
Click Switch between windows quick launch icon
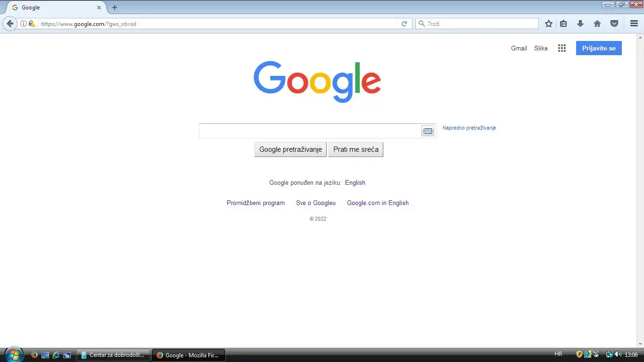pos(67,355)
